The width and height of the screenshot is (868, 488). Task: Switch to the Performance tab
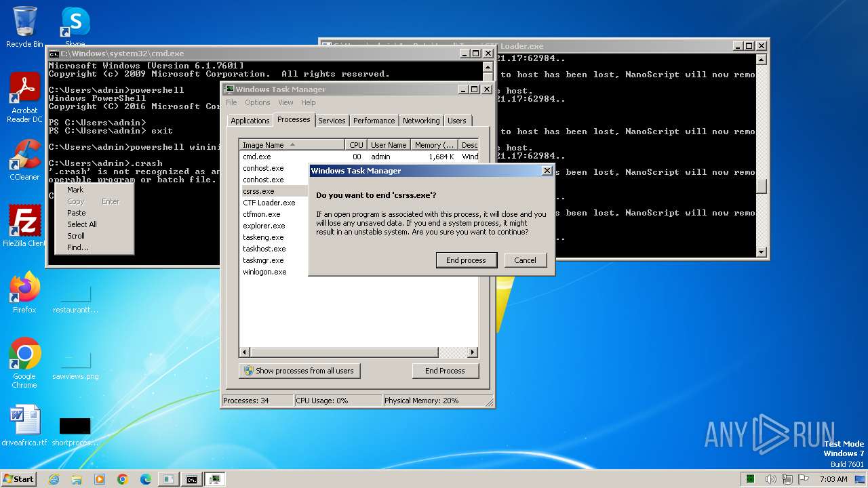point(374,121)
